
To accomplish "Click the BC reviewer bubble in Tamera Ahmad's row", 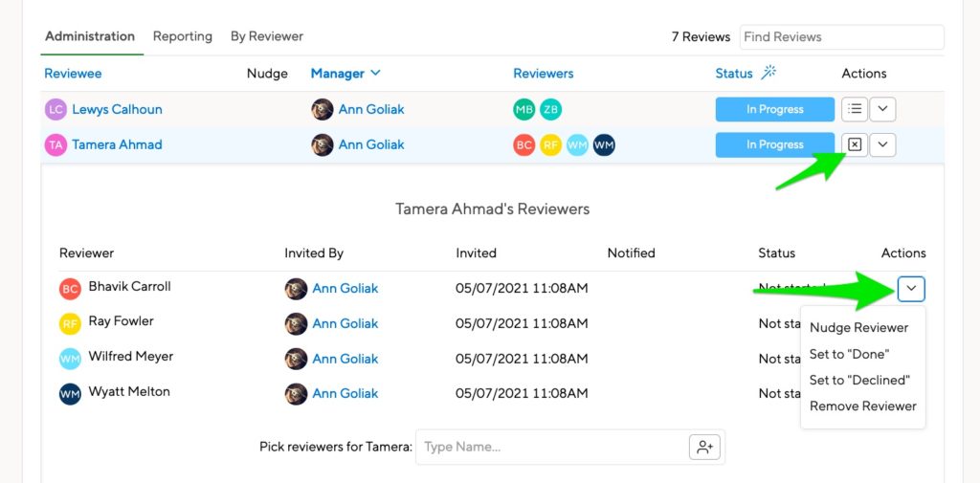I will 523,145.
